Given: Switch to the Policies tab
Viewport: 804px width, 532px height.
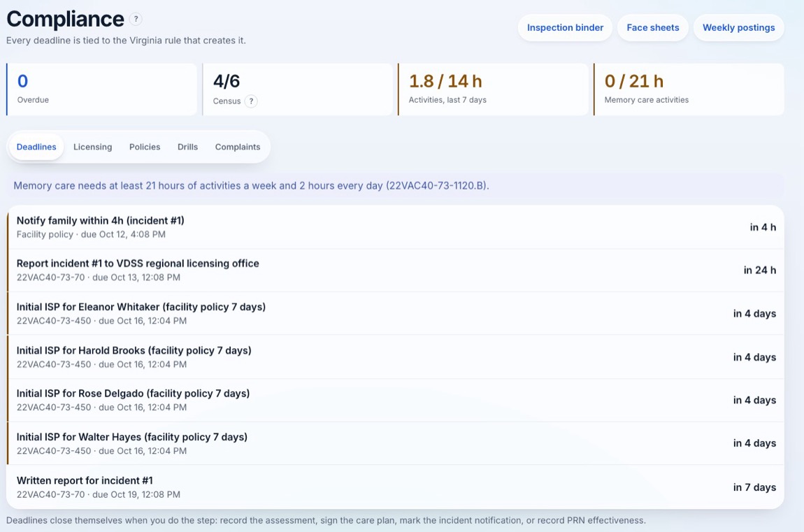Looking at the screenshot, I should 145,147.
